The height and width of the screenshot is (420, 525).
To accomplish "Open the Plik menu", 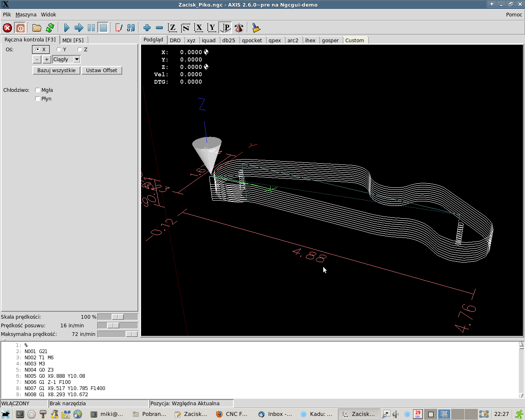I will pyautogui.click(x=7, y=15).
